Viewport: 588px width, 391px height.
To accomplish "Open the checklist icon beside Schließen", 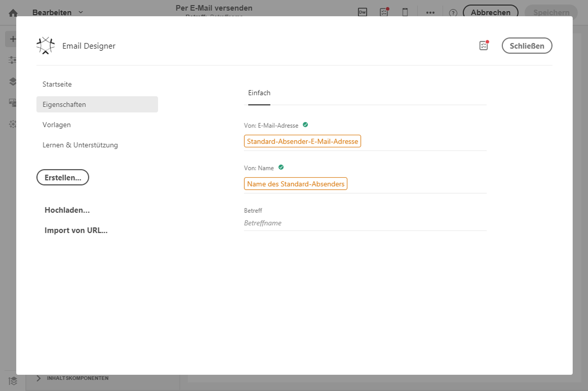I will coord(484,45).
